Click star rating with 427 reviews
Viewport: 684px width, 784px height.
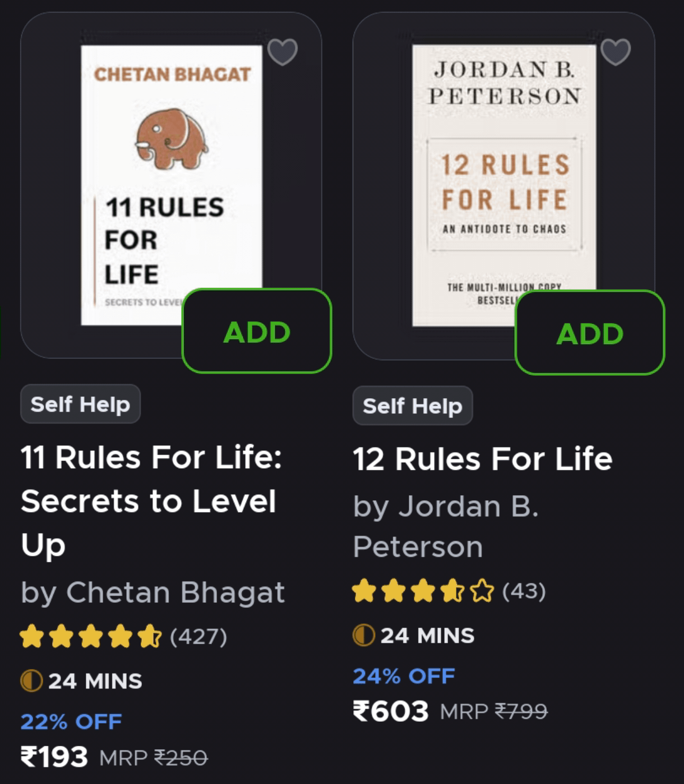(91, 637)
